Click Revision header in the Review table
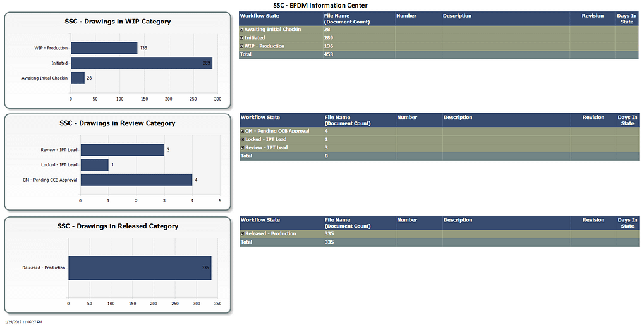Screen dimensions: 644x327 point(593,118)
